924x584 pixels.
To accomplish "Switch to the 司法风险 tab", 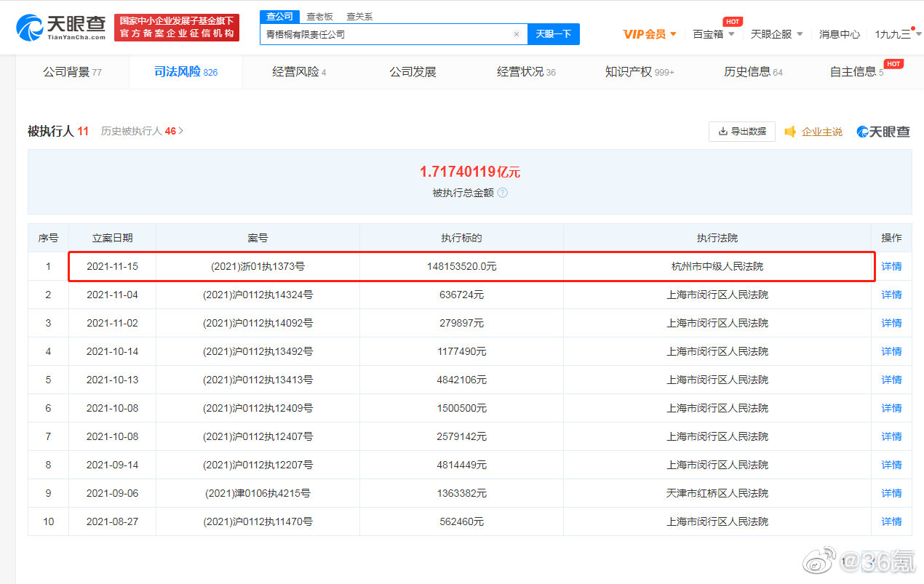I will pyautogui.click(x=177, y=71).
